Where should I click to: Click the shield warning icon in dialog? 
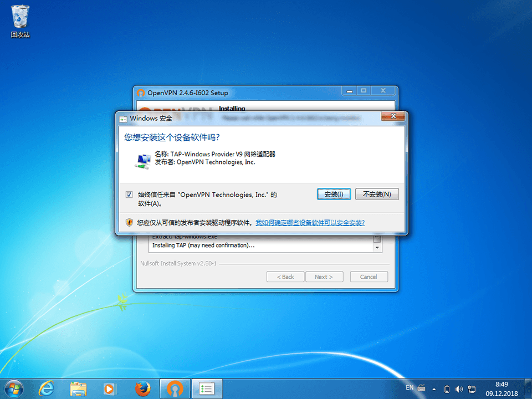[129, 222]
